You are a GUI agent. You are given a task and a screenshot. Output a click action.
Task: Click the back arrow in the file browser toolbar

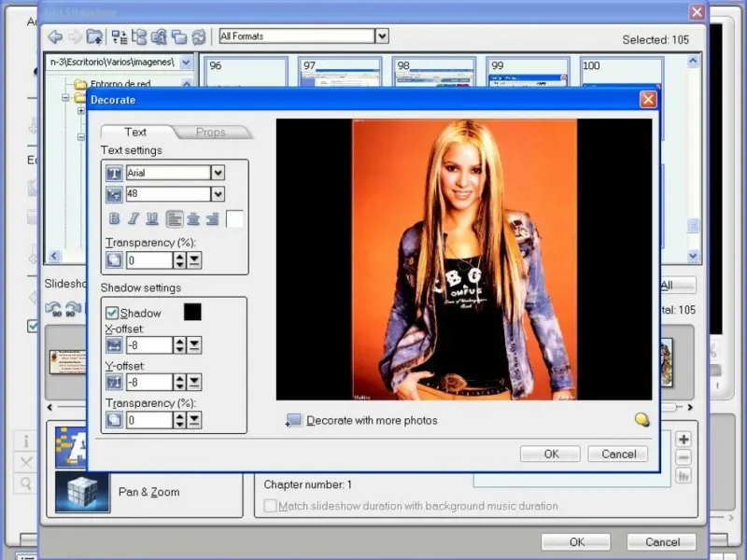(55, 36)
